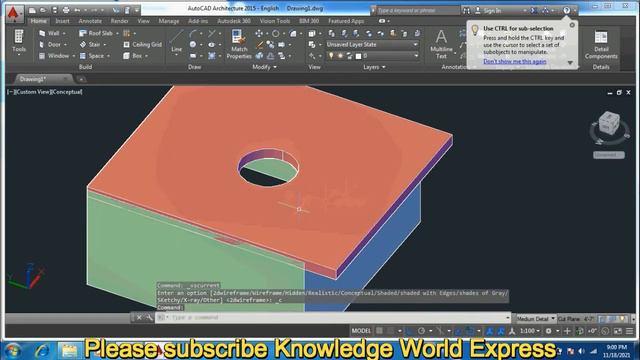The image size is (640, 360).
Task: Toggle MODEL space button
Action: pos(361,331)
